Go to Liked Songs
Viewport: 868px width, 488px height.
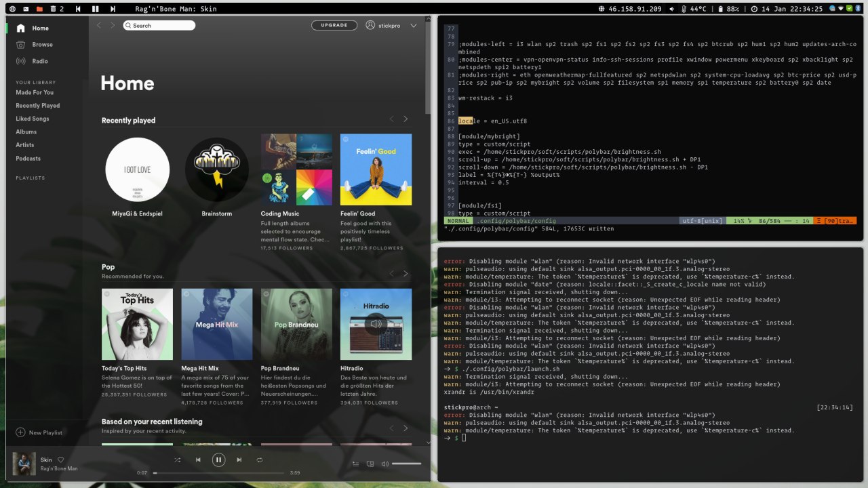(33, 119)
